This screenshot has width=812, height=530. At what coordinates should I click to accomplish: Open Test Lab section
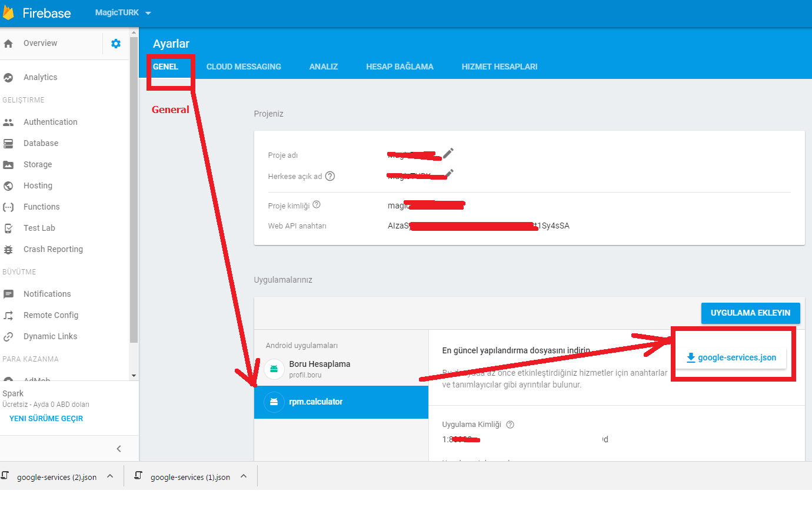point(39,228)
